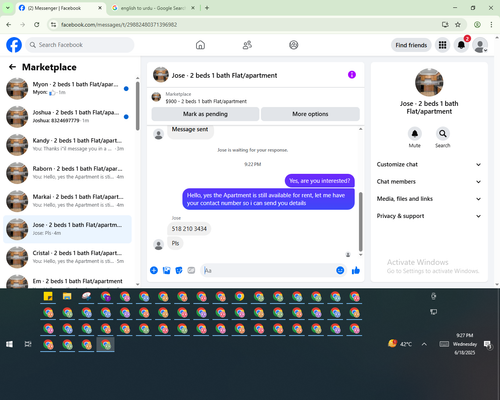The image size is (500, 400).
Task: Expand Privacy & support section
Action: [x=429, y=216]
